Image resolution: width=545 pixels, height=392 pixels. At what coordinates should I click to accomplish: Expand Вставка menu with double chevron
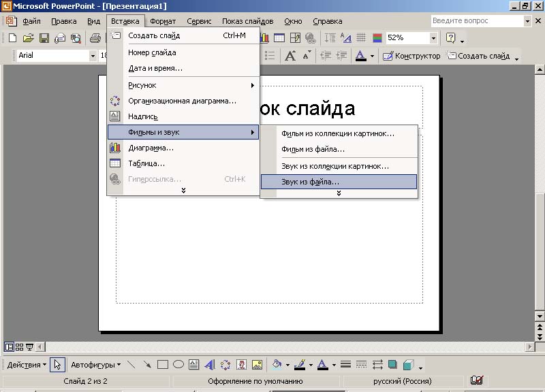[183, 191]
